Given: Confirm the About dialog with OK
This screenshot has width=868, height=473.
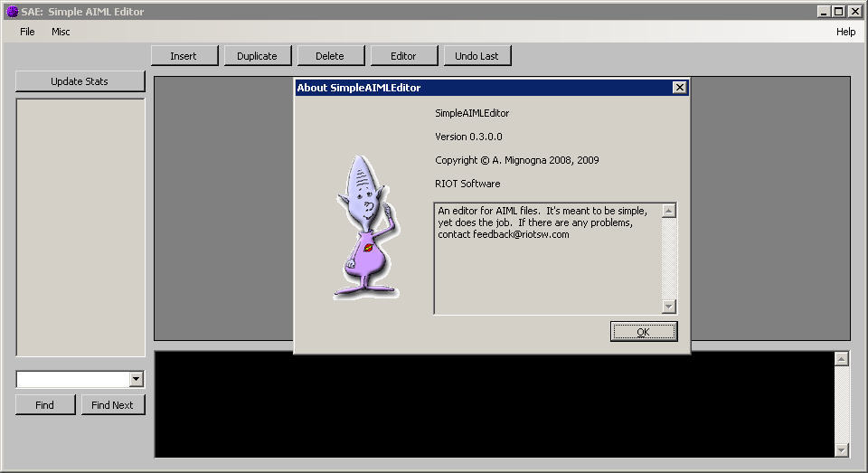Looking at the screenshot, I should 643,332.
